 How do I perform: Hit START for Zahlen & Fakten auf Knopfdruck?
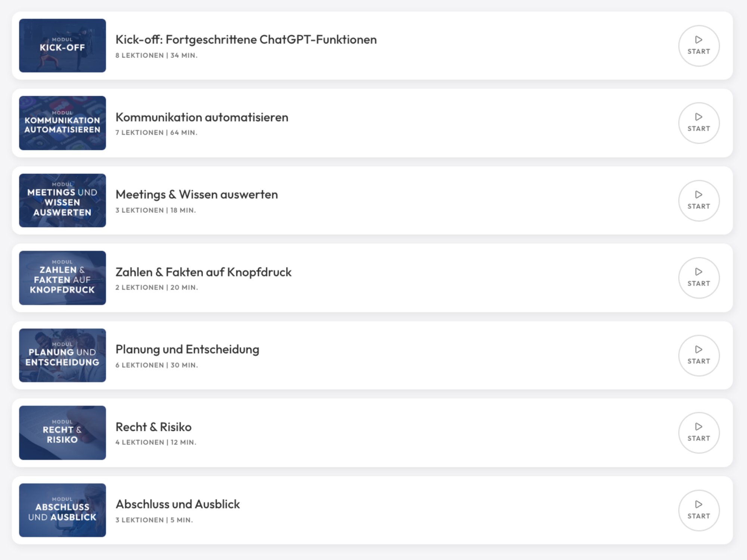click(x=698, y=278)
